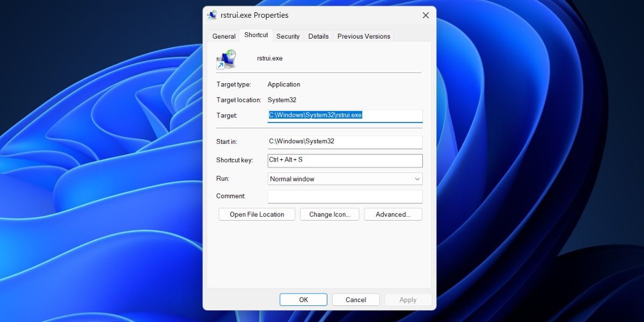Focus the Shortcut key field
Viewport: 644px width, 322px height.
click(345, 160)
